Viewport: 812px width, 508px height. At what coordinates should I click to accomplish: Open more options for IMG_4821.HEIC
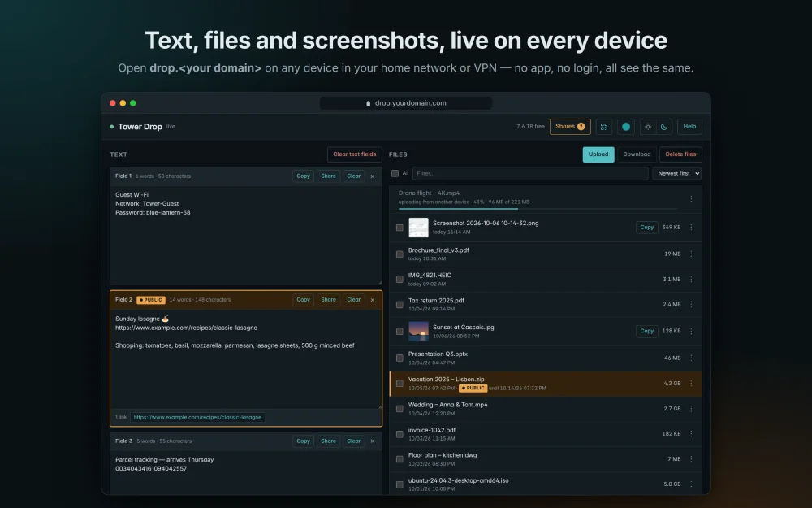point(691,279)
